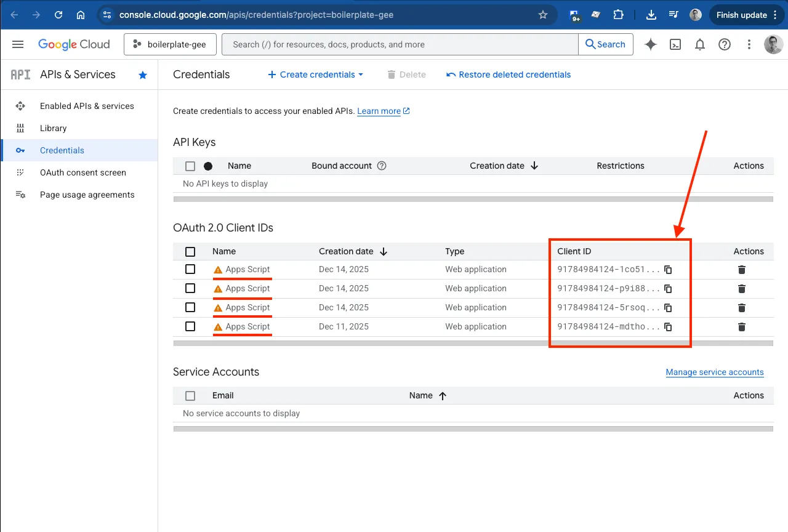Open the Bound account help tooltip
788x532 pixels.
[x=382, y=166]
